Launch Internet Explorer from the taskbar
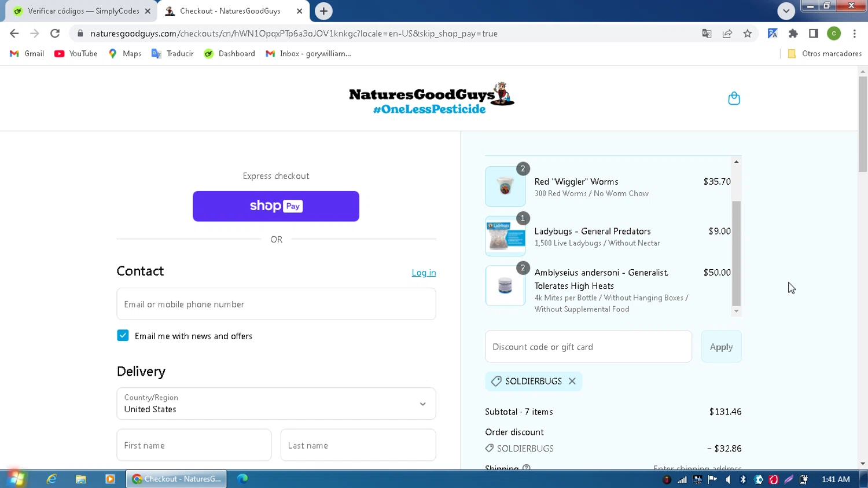Image resolution: width=868 pixels, height=488 pixels. [x=52, y=479]
